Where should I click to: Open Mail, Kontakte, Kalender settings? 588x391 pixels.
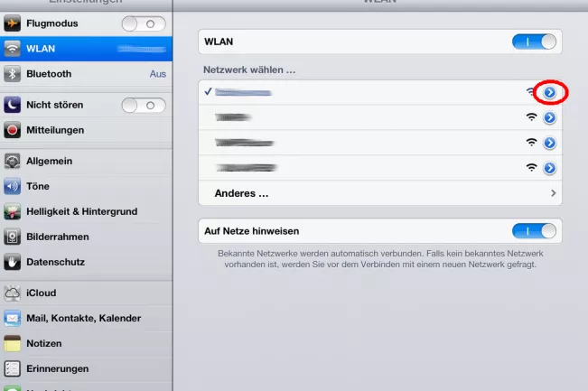click(x=86, y=318)
